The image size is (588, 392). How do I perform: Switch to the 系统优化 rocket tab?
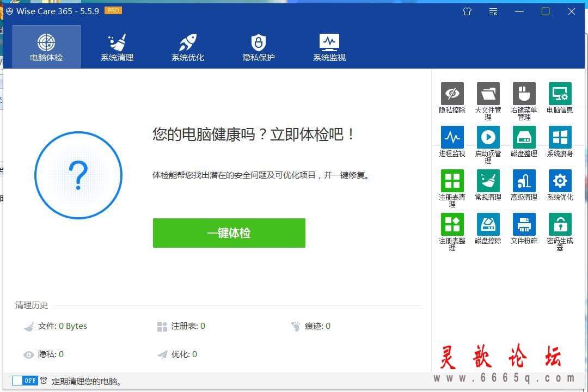(188, 47)
